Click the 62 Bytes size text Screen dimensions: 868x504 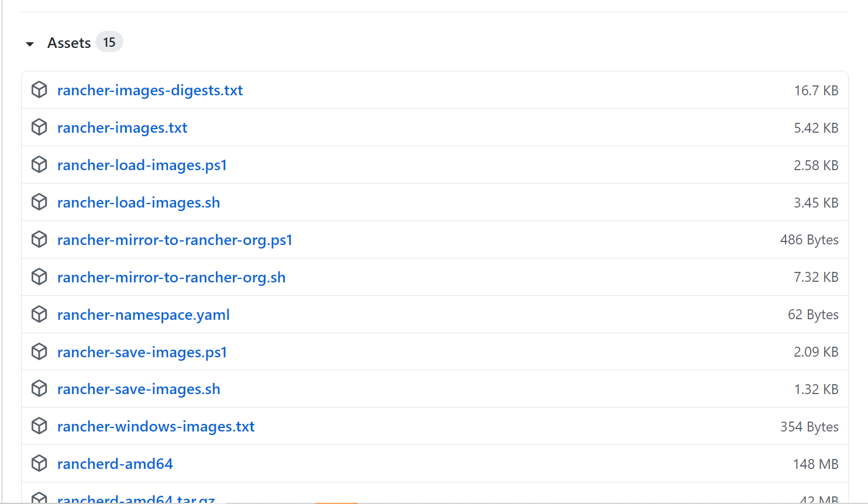[813, 315]
